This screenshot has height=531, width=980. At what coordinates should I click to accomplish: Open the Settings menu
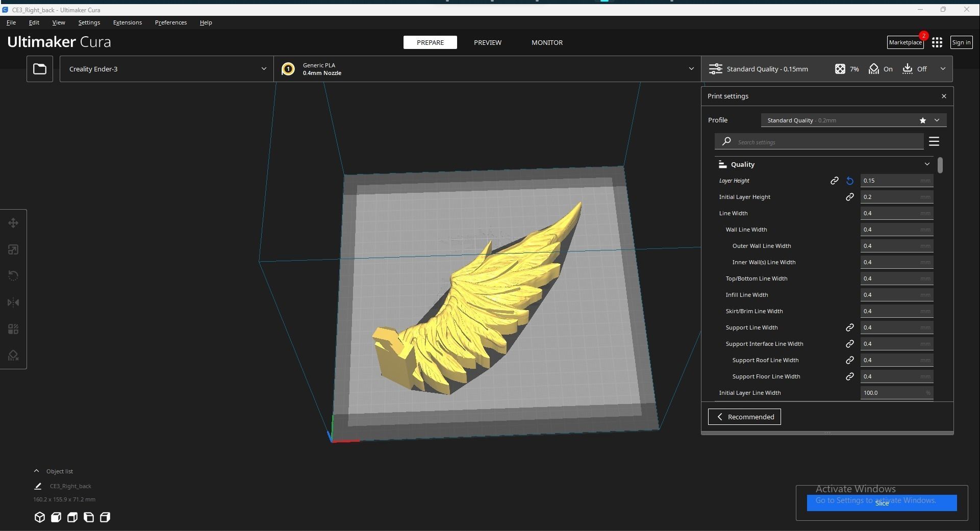pyautogui.click(x=89, y=22)
